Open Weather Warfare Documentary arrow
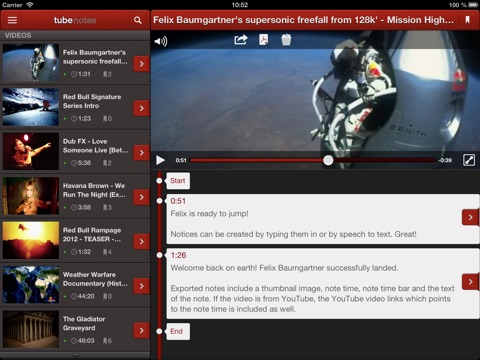 (141, 286)
